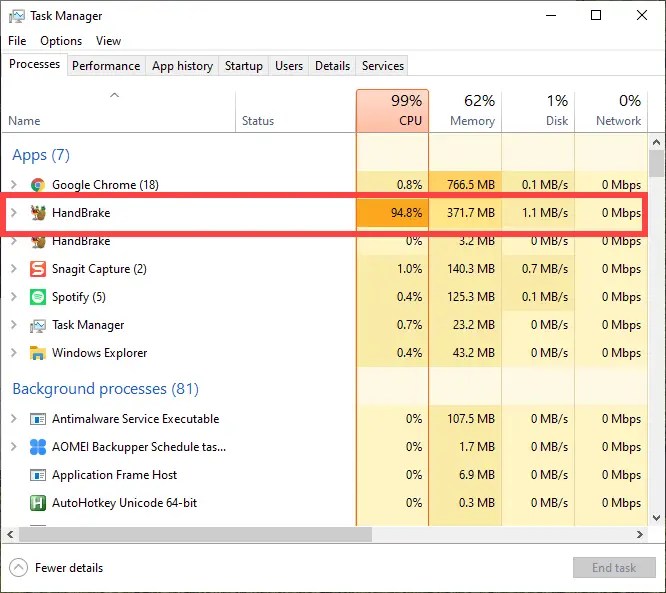
Task: Click the End task button
Action: [614, 568]
